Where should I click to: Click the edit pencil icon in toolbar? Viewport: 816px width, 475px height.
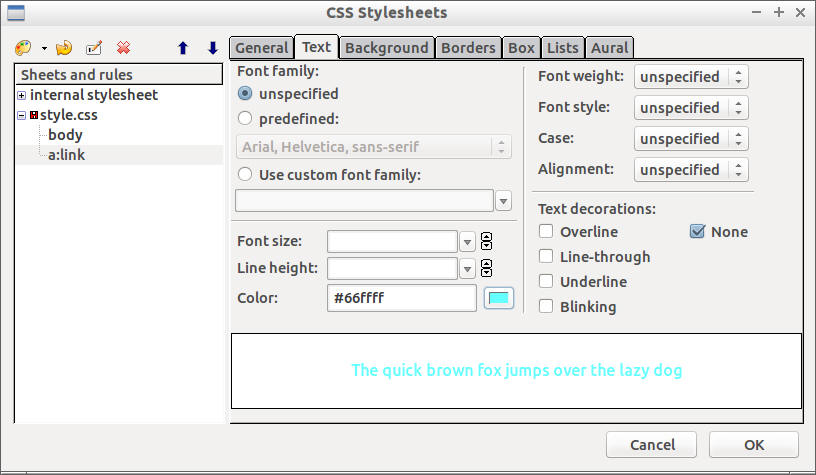[94, 48]
